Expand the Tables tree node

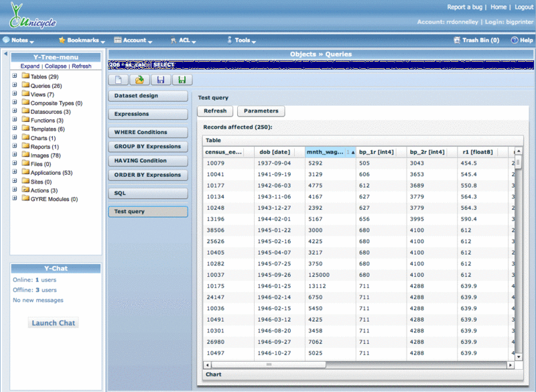pyautogui.click(x=15, y=76)
